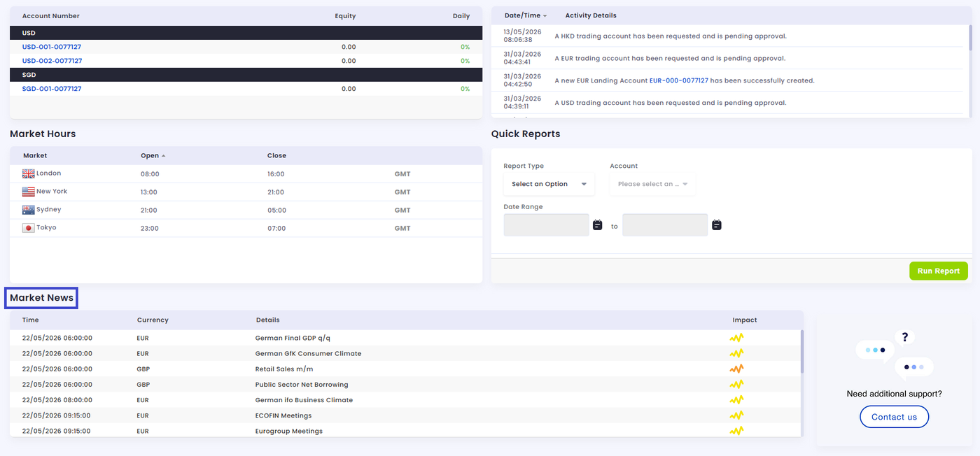The image size is (980, 456).
Task: Click the Activity Details column header
Action: tap(591, 15)
